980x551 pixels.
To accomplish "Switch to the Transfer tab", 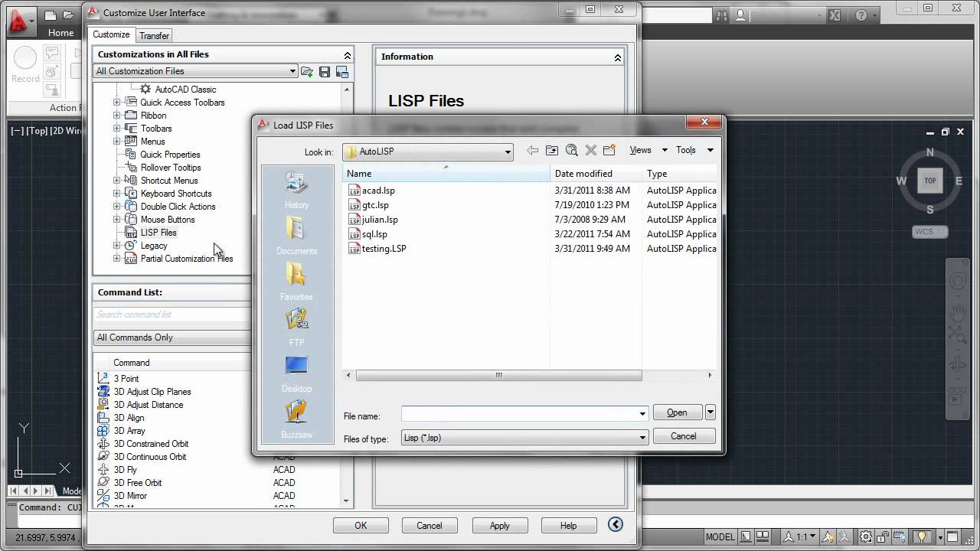I will [154, 36].
